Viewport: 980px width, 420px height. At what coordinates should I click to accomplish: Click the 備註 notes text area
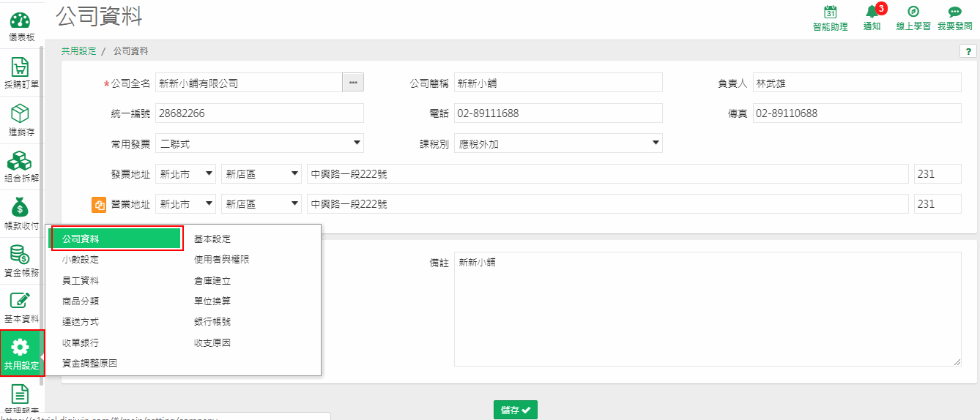708,309
